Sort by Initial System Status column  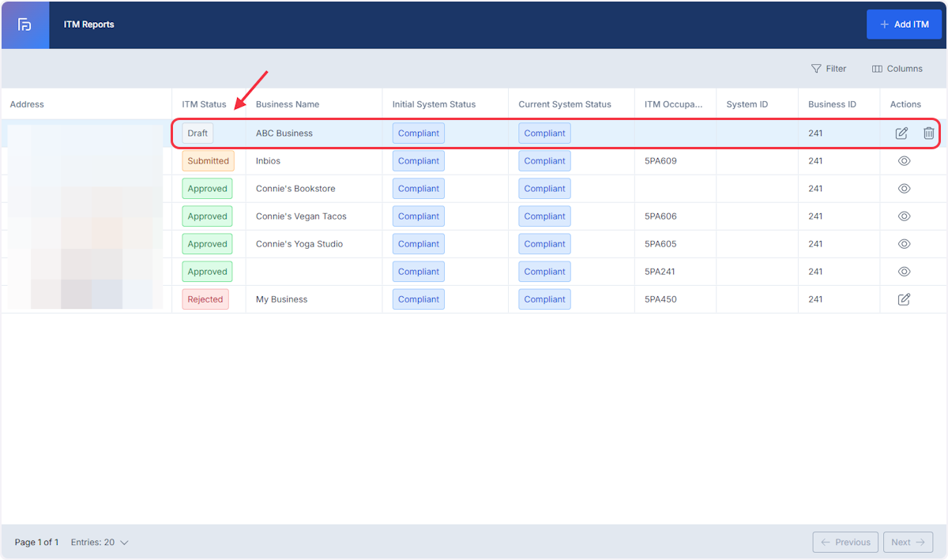pyautogui.click(x=434, y=104)
